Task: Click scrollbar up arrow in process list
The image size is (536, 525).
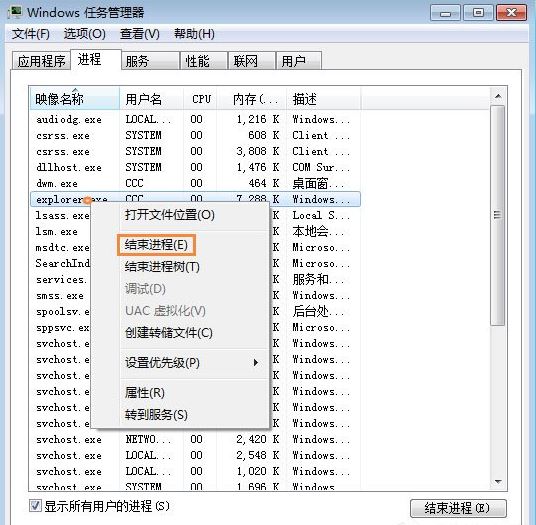Action: coord(498,96)
